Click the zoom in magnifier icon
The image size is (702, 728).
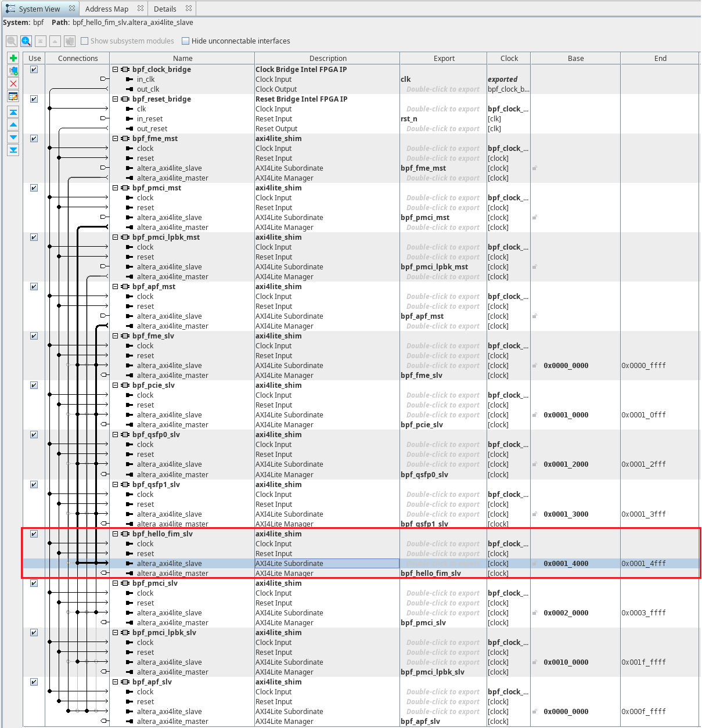pyautogui.click(x=26, y=41)
